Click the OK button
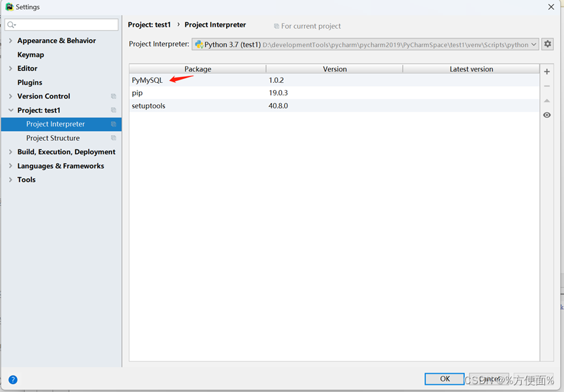Screen dimensions: 564x392 (445, 379)
